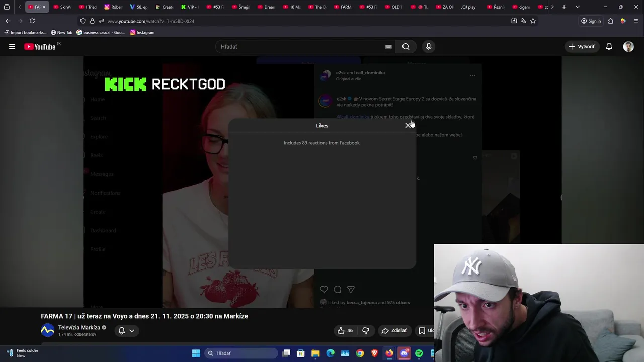Click the 1,74 mil. odberateľov subscriber count

click(77, 334)
